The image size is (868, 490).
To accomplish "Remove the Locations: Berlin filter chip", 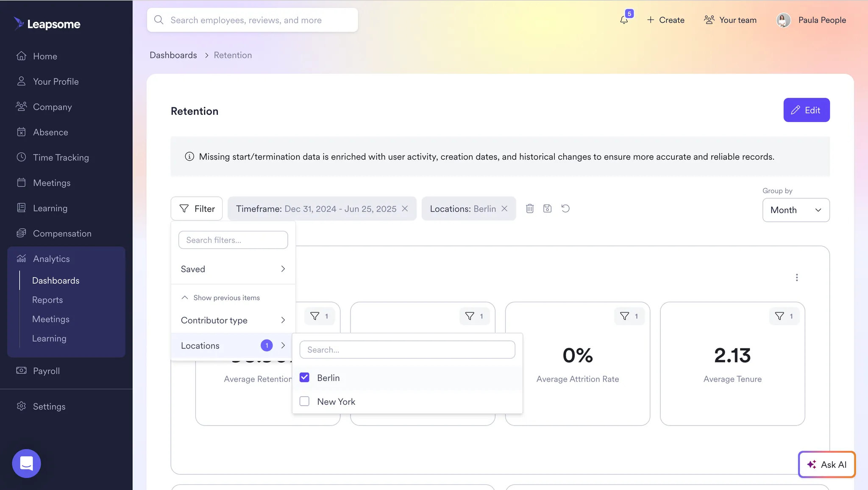I will 504,209.
